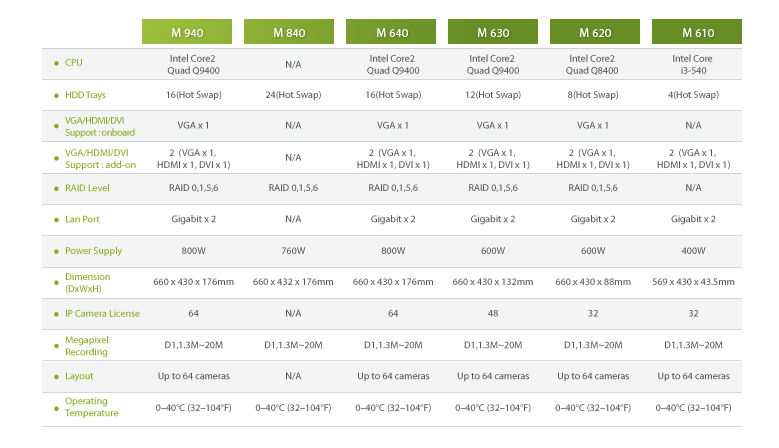
Task: Click the green bullet beside CPU
Action: [x=55, y=63]
